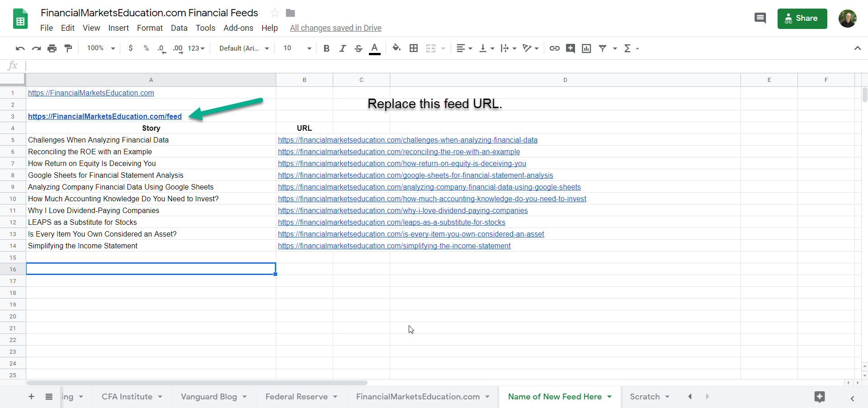Viewport: 868px width, 408px height.
Task: Click the Explore icon
Action: coord(820,397)
